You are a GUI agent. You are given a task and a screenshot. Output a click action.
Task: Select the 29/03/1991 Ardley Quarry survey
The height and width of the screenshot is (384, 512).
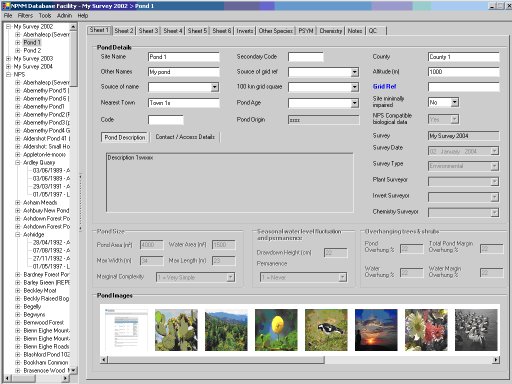tap(51, 186)
